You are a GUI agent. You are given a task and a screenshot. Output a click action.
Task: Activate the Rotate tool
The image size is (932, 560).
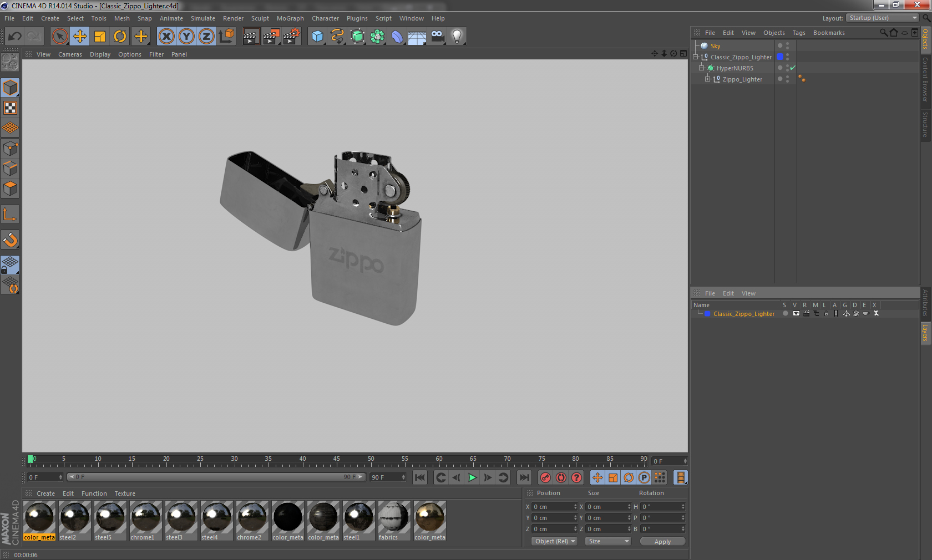point(120,37)
